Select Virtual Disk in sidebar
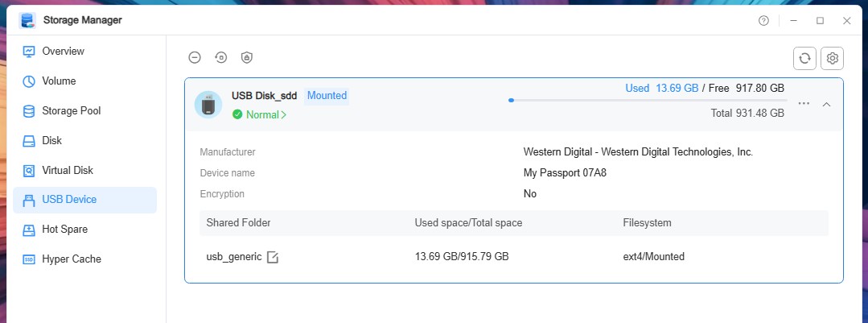This screenshot has height=323, width=868. pos(84,170)
